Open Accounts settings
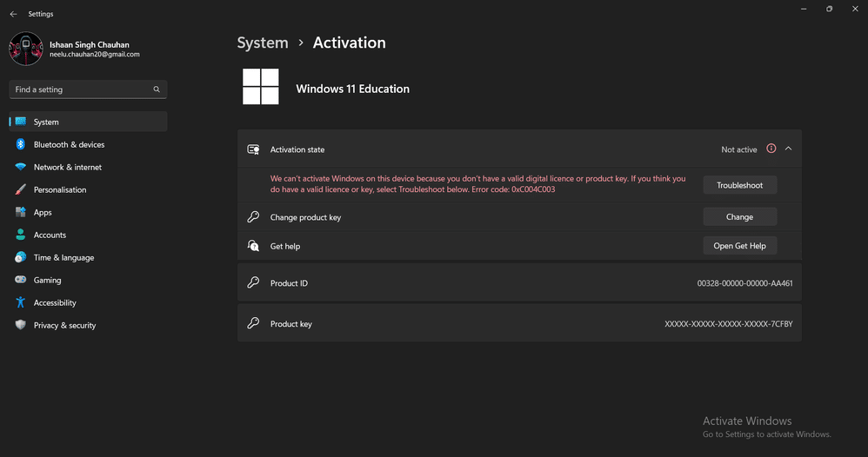Image resolution: width=868 pixels, height=457 pixels. click(88, 235)
